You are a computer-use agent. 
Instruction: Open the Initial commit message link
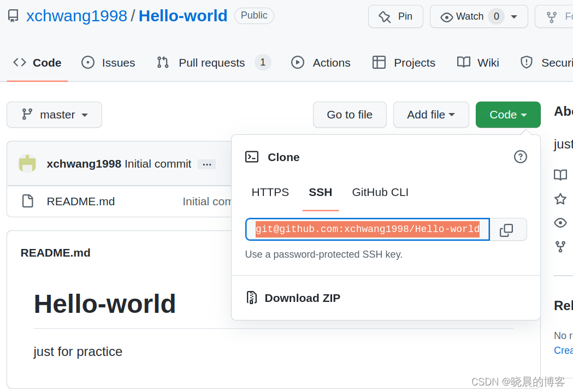pyautogui.click(x=158, y=164)
